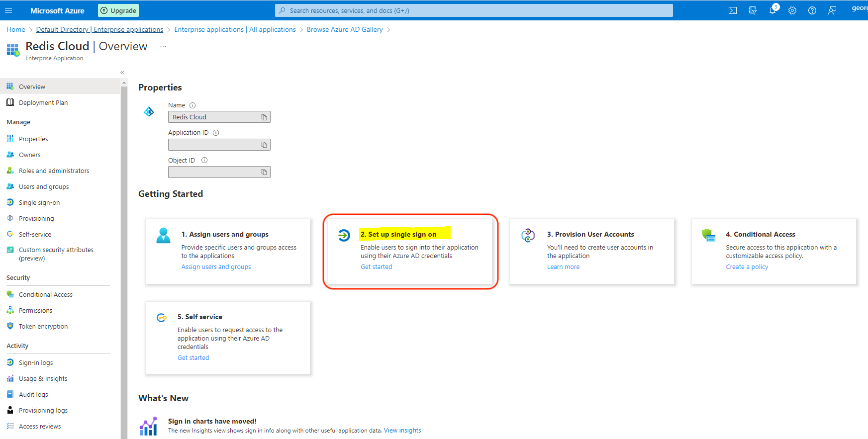Click info icon next to Application ID
The image size is (868, 439).
[216, 133]
